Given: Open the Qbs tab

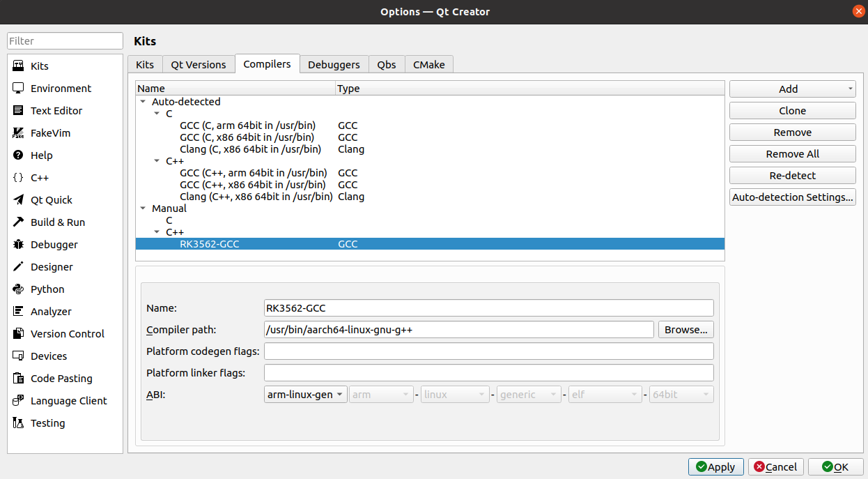Looking at the screenshot, I should [x=387, y=64].
